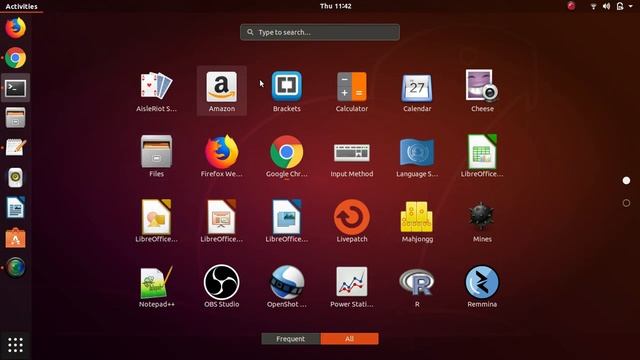Click the volume speaker icon

pyautogui.click(x=606, y=6)
